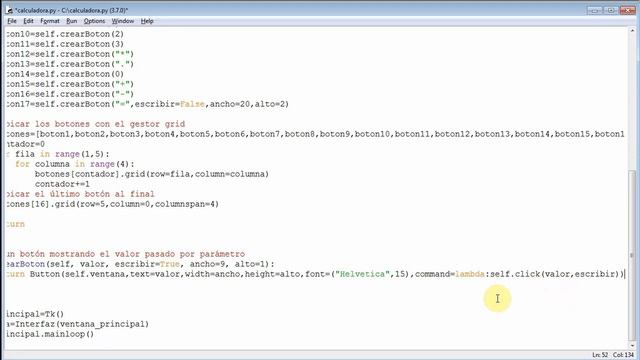Click the "Helvetica" string in Button call
The height and width of the screenshot is (360, 640).
(362, 274)
